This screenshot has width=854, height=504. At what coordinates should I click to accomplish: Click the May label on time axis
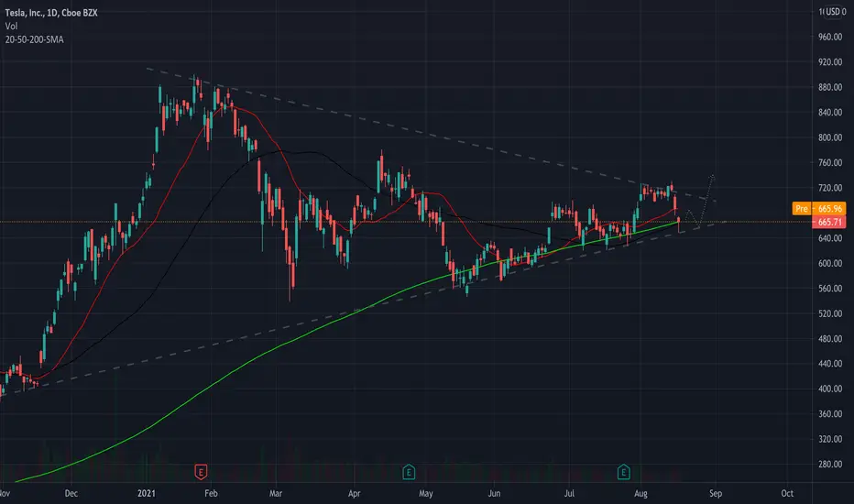[425, 493]
